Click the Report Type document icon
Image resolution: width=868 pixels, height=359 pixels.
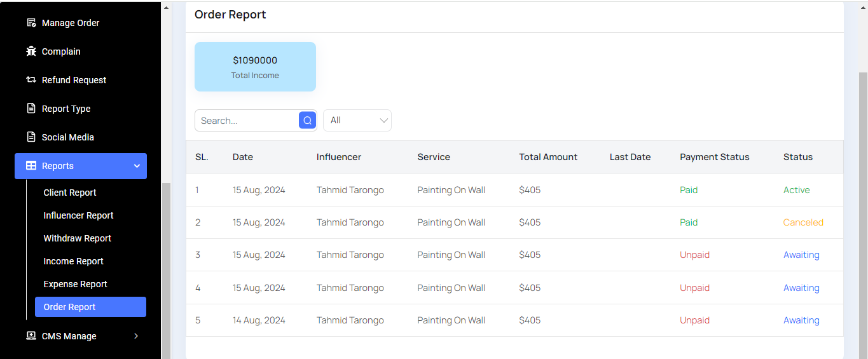(x=31, y=109)
